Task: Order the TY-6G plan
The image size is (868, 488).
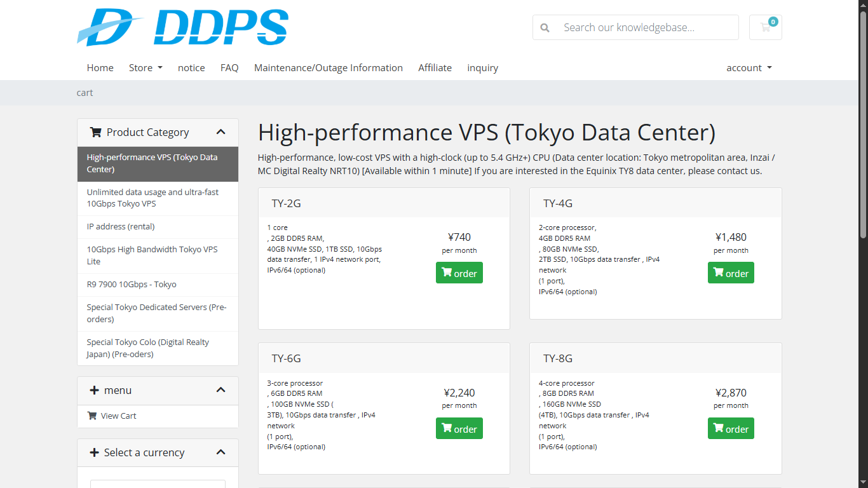Action: pyautogui.click(x=459, y=428)
